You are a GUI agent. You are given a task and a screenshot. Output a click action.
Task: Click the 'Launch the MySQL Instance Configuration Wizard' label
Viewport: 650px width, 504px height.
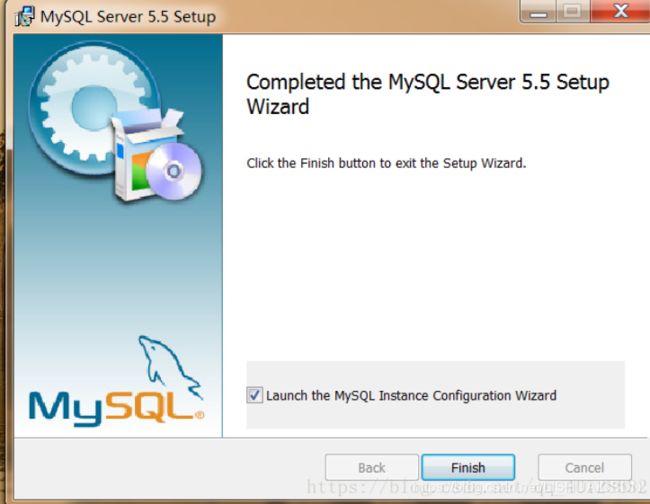click(x=411, y=395)
